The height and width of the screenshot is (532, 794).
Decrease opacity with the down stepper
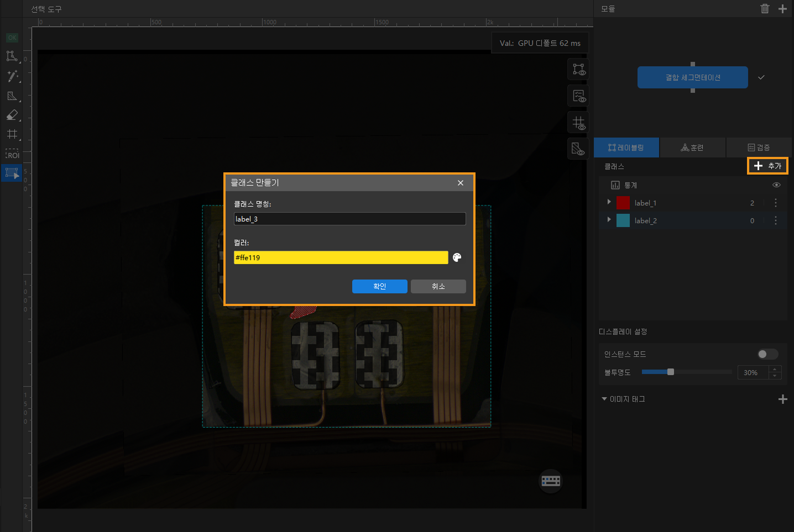point(775,376)
